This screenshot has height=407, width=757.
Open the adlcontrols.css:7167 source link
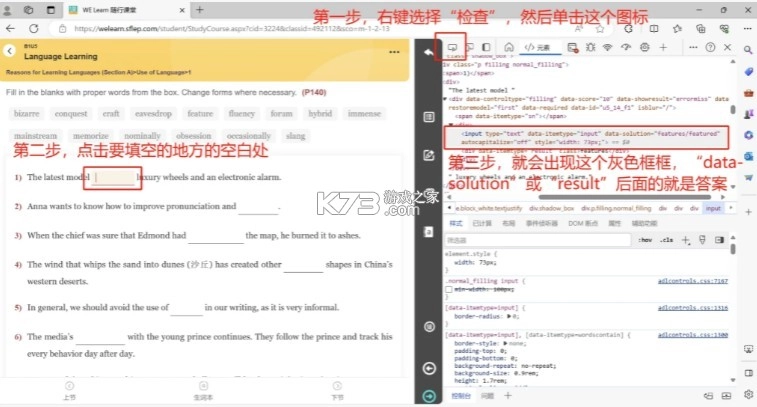tap(692, 281)
